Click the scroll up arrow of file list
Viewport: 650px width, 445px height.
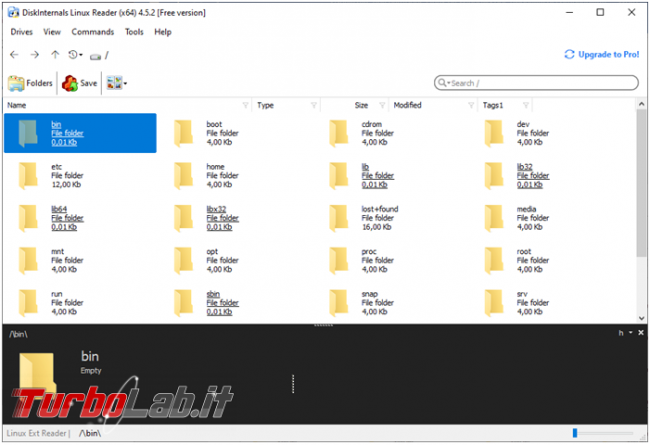[x=641, y=104]
